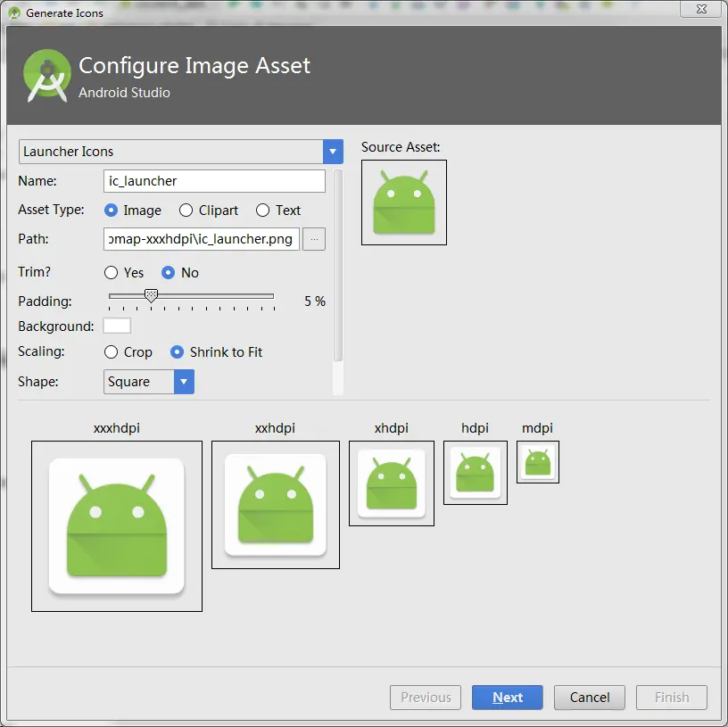Screen dimensions: 728x727
Task: Click the arrow of the Shape combo box
Action: coord(184,382)
